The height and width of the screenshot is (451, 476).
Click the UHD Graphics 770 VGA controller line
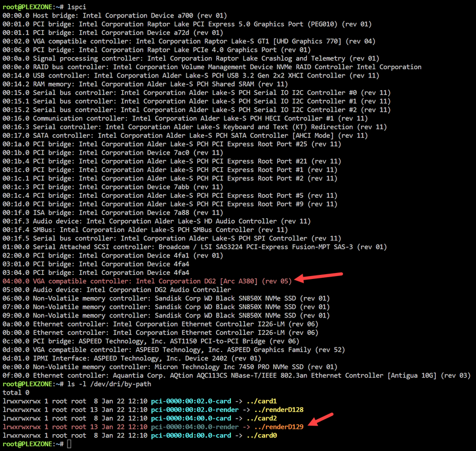[189, 41]
